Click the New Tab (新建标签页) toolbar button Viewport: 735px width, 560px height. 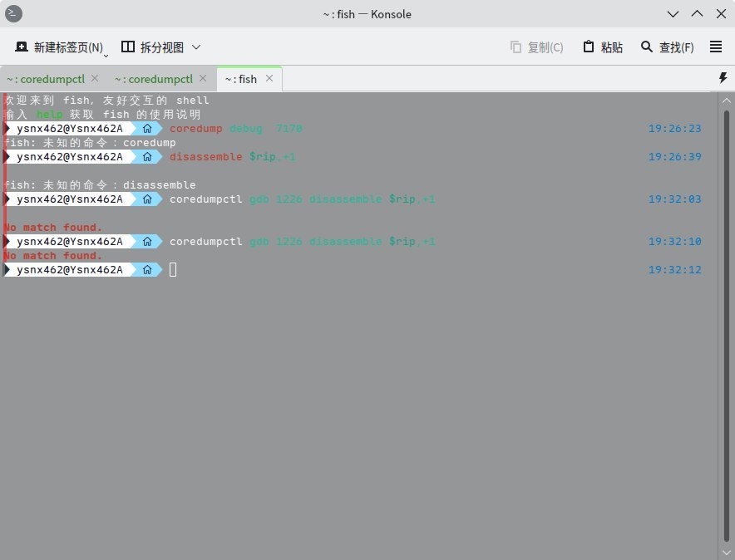(58, 47)
